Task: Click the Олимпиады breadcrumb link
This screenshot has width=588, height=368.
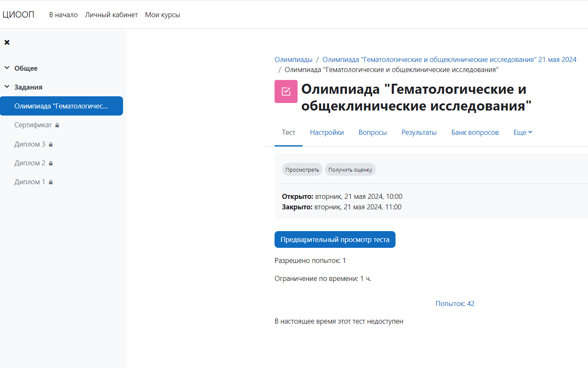Action: coord(293,59)
